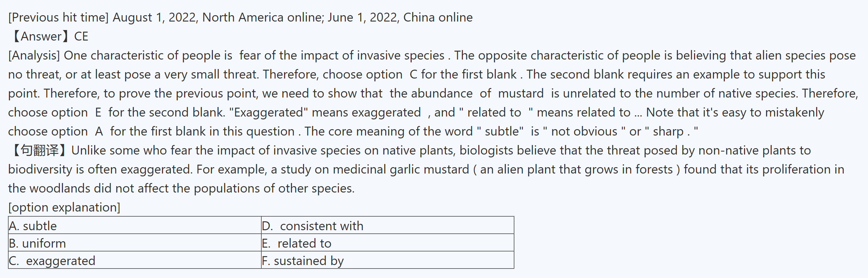Click the "[Previous hit time]" label

(x=58, y=17)
